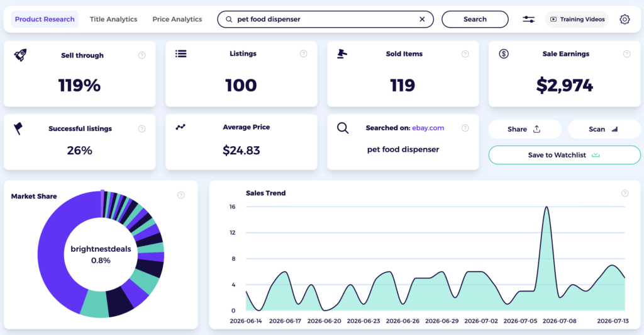Open the Market Share help icon

180,195
